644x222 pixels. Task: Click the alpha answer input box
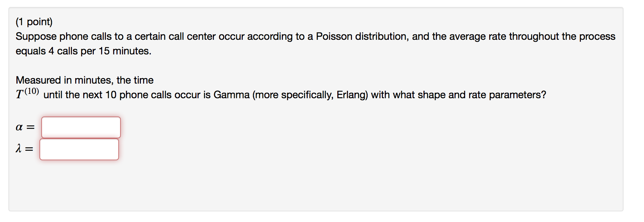(x=81, y=127)
